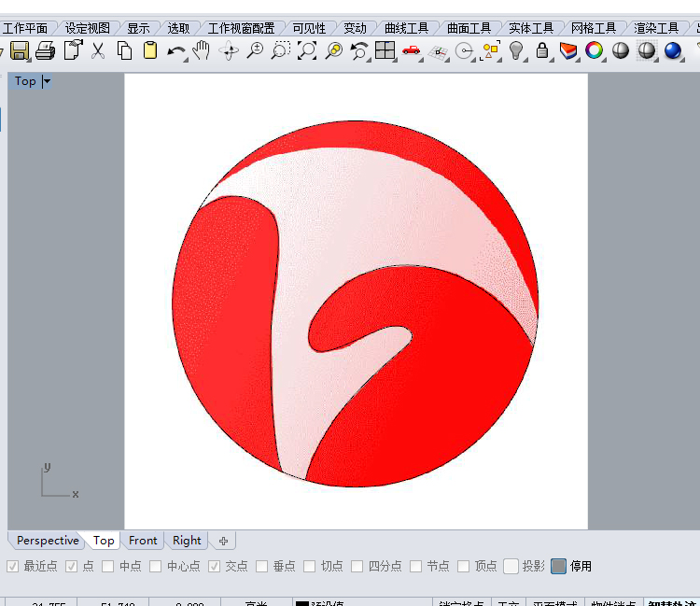Click the set construction plane icon
The height and width of the screenshot is (606, 700).
(x=438, y=52)
